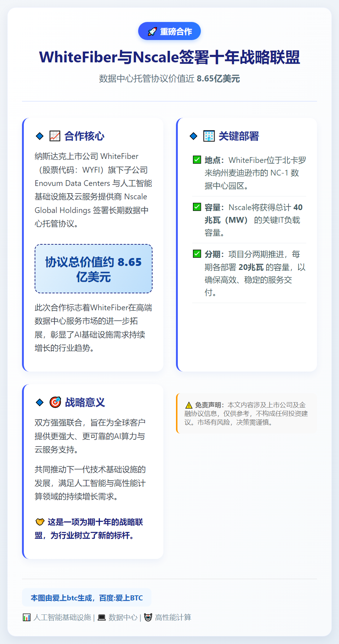Click the target icon beside 战略意义
This screenshot has height=644, width=339.
pos(55,402)
